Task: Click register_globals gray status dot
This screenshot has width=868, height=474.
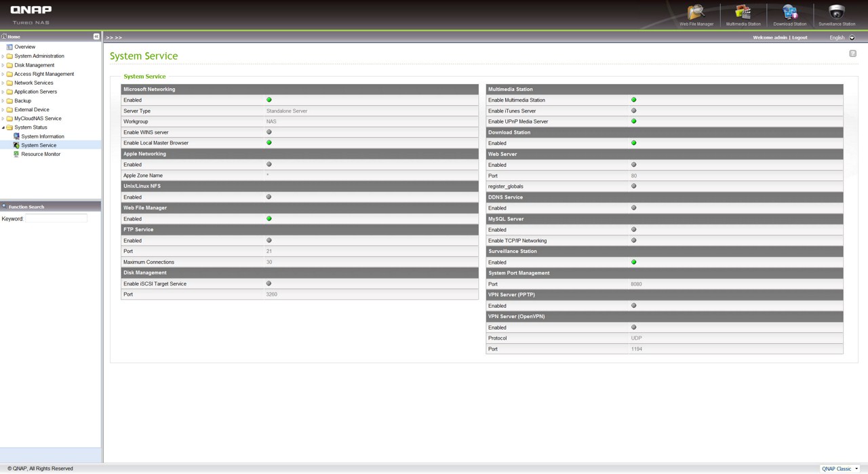Action: [634, 186]
